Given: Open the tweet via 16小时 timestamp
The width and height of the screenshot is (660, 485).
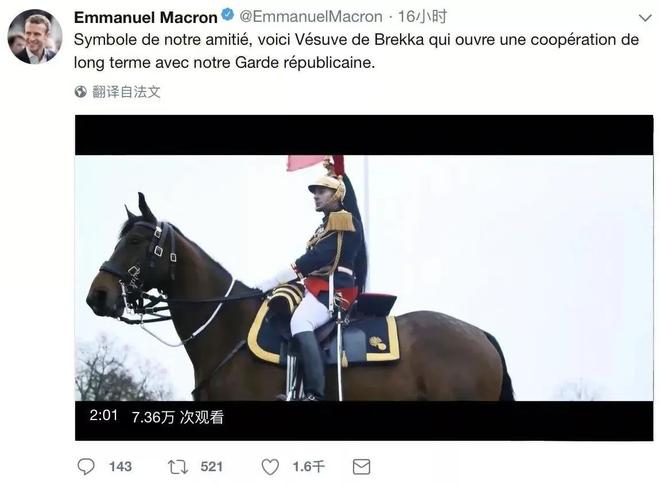Looking at the screenshot, I should 422,17.
